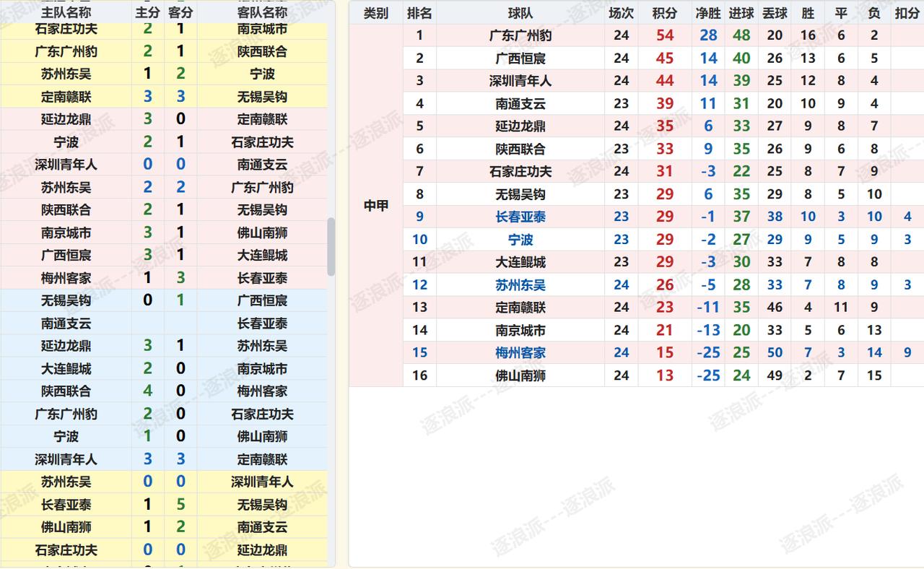Select the blue 宁波 in the standings
This screenshot has width=924, height=569.
(x=520, y=240)
